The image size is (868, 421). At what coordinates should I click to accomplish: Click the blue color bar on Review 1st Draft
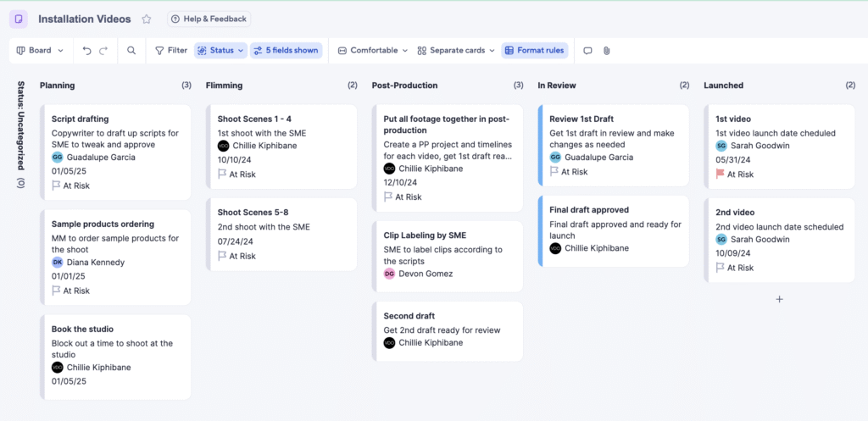(x=540, y=144)
